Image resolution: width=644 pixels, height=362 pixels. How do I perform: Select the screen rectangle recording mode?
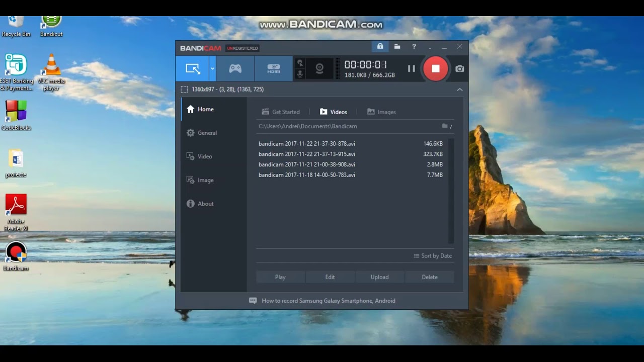point(193,69)
